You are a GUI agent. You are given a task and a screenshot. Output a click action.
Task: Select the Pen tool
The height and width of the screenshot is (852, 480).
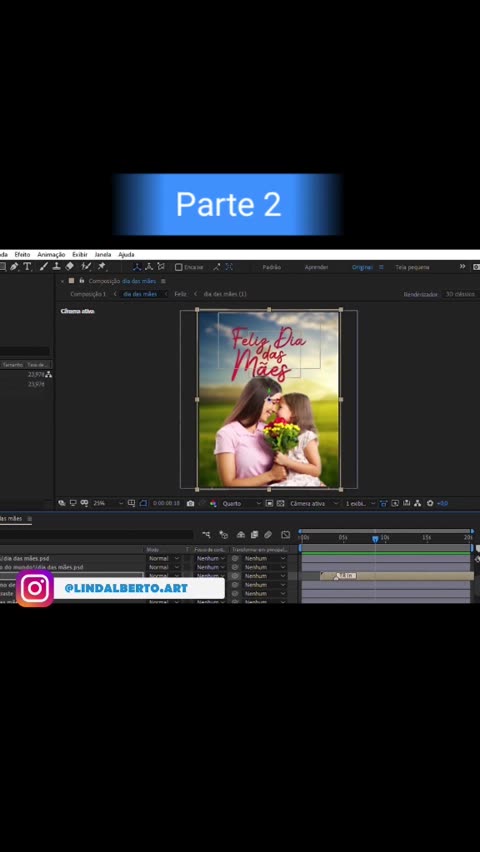[x=14, y=267]
